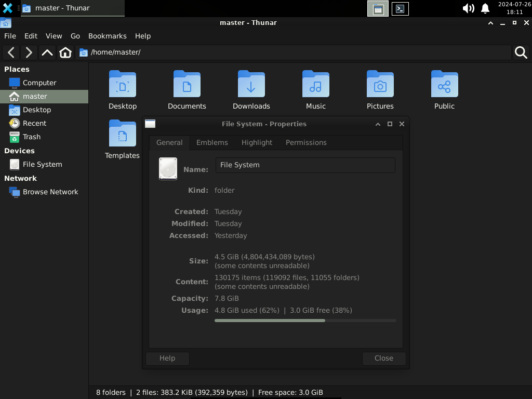Screen dimensions: 532x399
Task: Navigate to the Home folder via toolbar icon
Action: pos(65,52)
